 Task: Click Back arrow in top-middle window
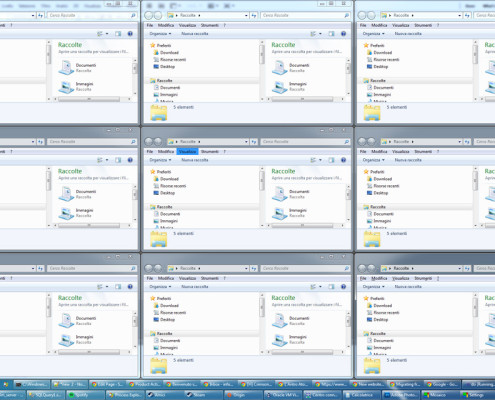coord(149,15)
